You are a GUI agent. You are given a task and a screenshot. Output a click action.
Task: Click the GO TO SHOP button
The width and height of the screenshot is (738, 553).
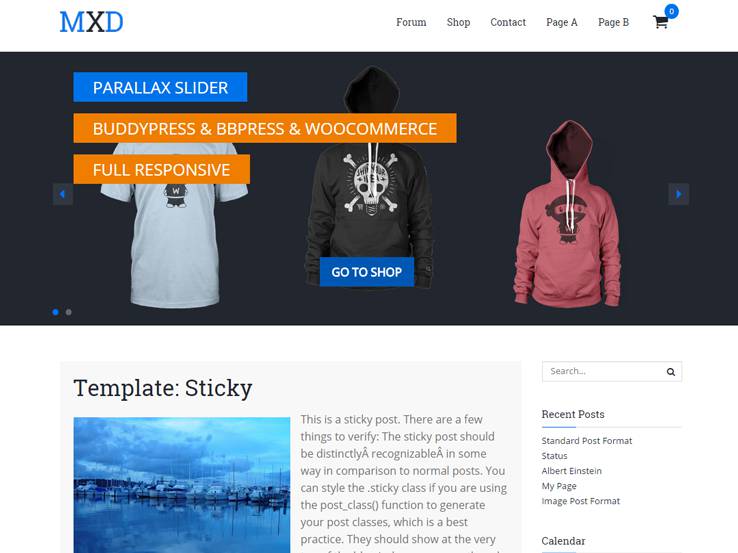pos(367,272)
